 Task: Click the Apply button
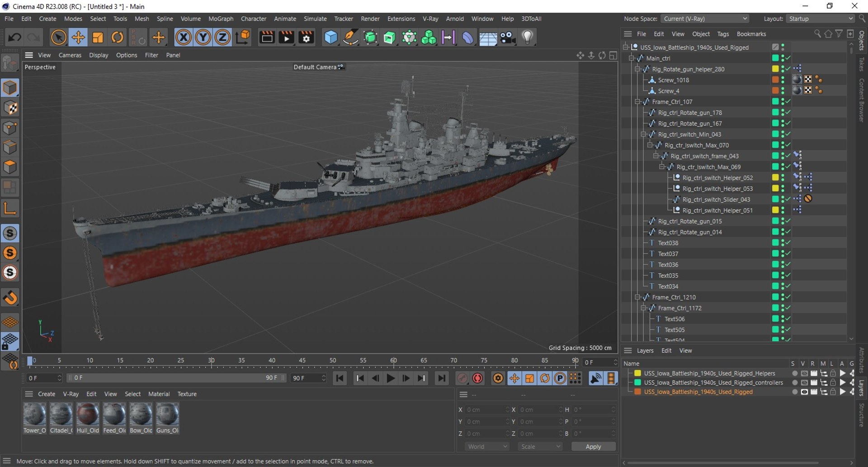click(x=593, y=446)
